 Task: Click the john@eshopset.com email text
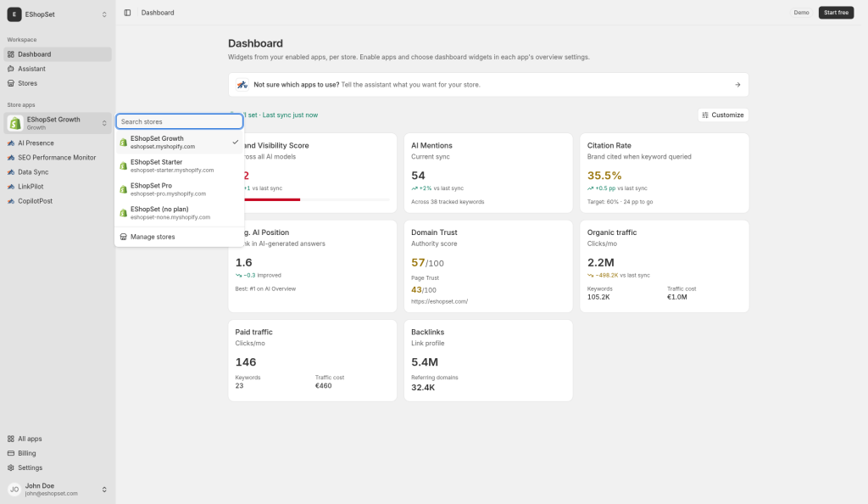pyautogui.click(x=52, y=494)
